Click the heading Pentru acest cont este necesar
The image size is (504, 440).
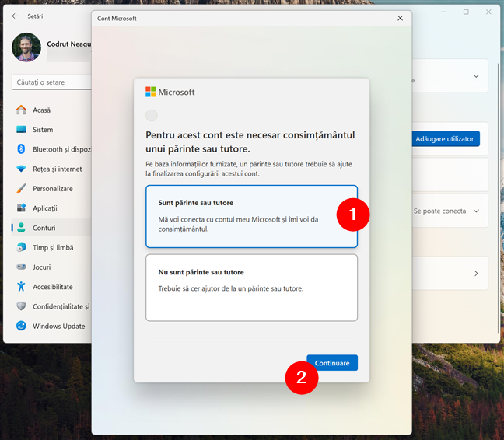coord(250,142)
